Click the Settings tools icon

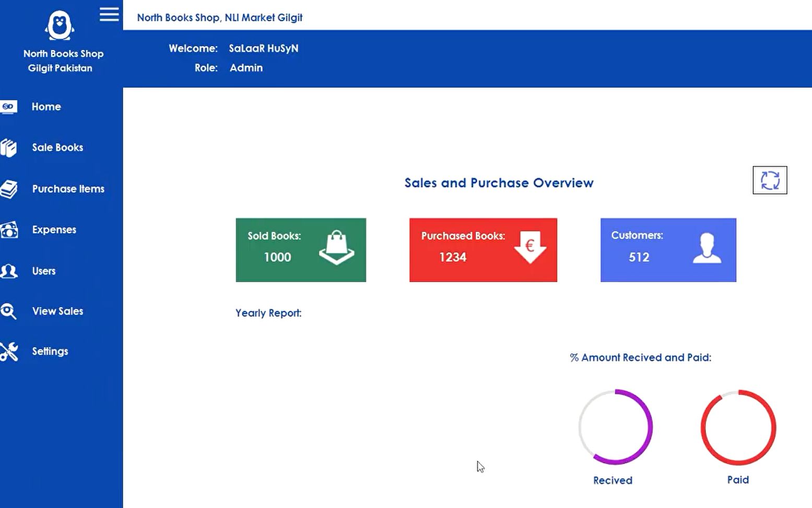click(9, 352)
